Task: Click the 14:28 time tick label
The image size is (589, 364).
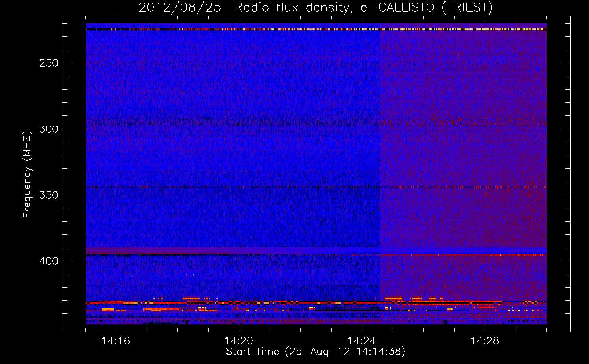Action: coord(485,341)
